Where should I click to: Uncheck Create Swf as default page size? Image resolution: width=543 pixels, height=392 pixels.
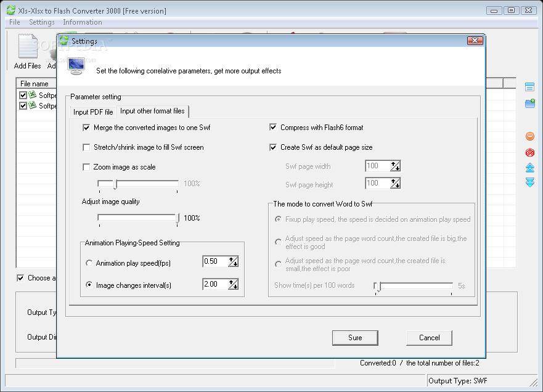[x=273, y=147]
